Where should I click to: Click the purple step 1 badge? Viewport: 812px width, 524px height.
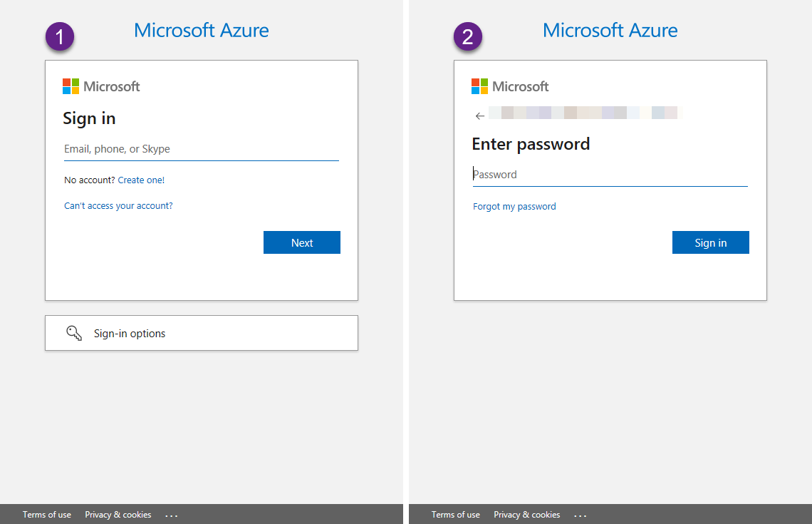pyautogui.click(x=61, y=37)
